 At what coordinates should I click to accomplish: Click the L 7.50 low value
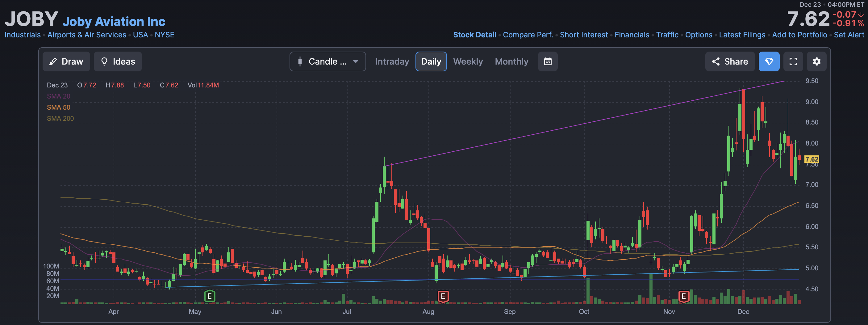pos(141,85)
